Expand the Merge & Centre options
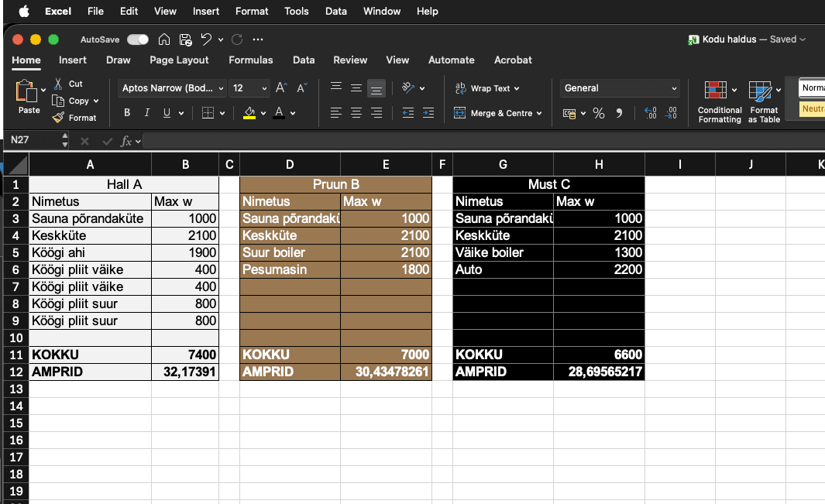Screen dimensions: 825x504 (x=538, y=113)
